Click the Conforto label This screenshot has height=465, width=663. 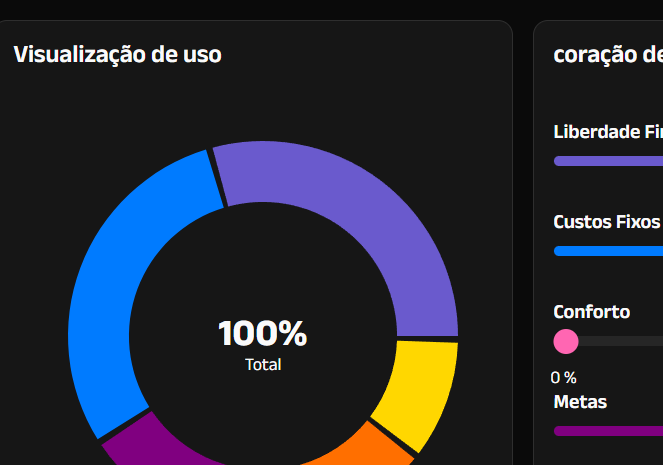point(592,311)
